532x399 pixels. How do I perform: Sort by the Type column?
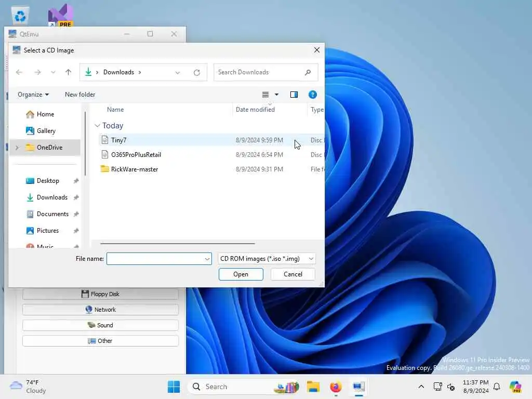pyautogui.click(x=317, y=110)
